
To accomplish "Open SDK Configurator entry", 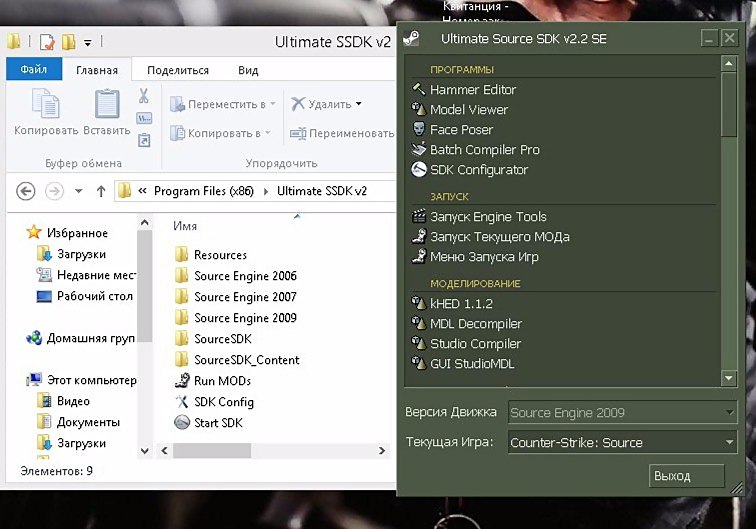I will tap(469, 170).
